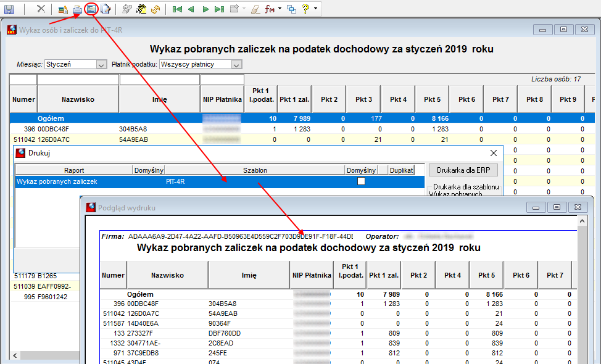Viewport: 601px width, 364px height.
Task: Click the Numer filter field in main table
Action: pos(23,80)
